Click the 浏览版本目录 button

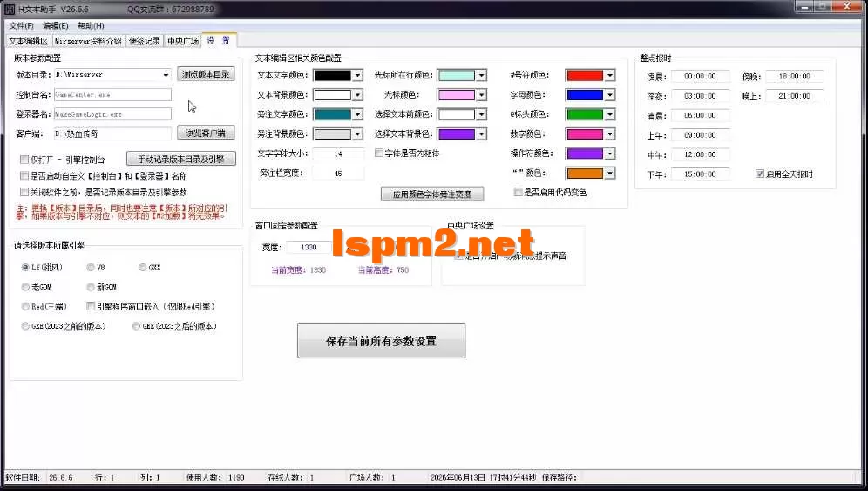(206, 74)
